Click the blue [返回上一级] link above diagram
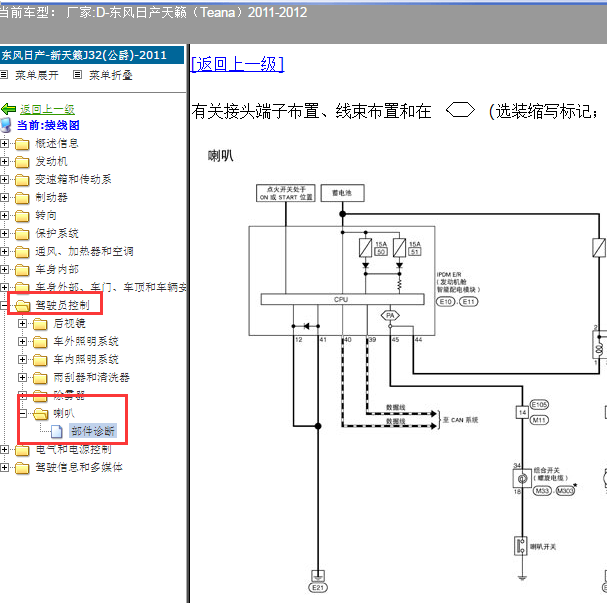This screenshot has height=603, width=607. tap(237, 64)
